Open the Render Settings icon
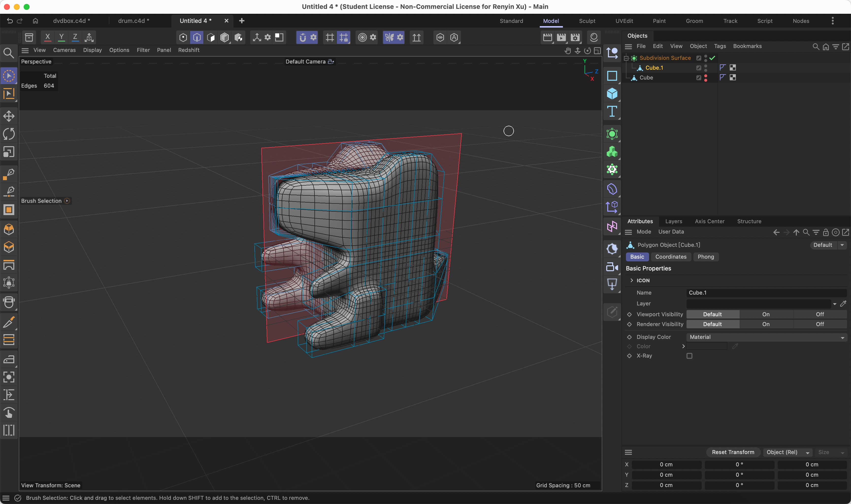The height and width of the screenshot is (504, 851). coord(575,37)
